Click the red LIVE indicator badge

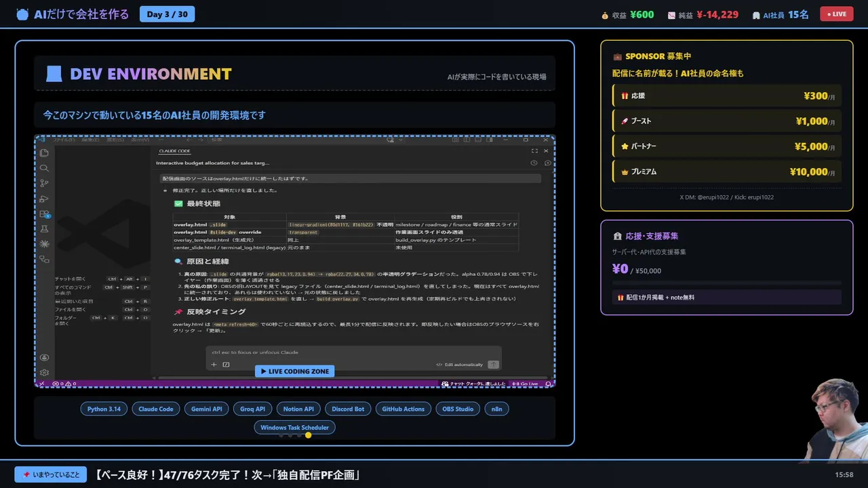pyautogui.click(x=837, y=14)
